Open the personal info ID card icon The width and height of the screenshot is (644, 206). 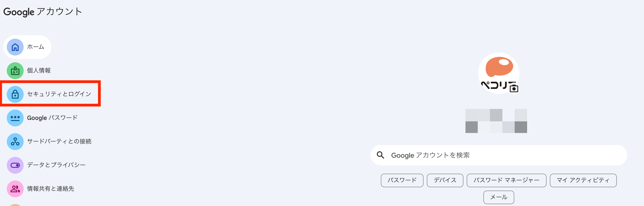(x=15, y=71)
